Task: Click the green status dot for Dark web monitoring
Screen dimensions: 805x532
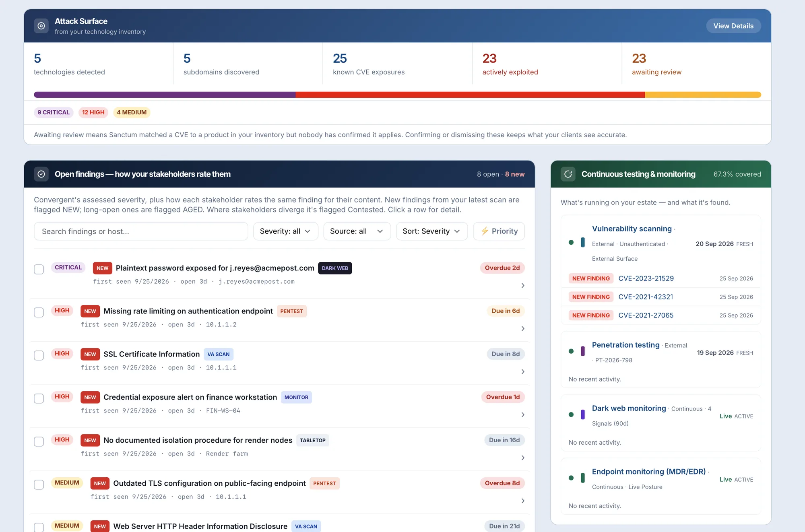Action: (571, 414)
